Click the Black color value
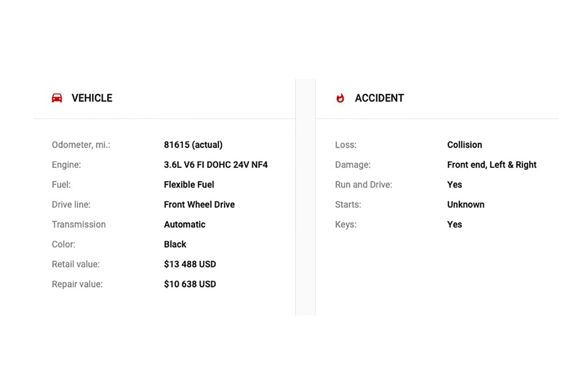This screenshot has width=588, height=392. pos(175,244)
